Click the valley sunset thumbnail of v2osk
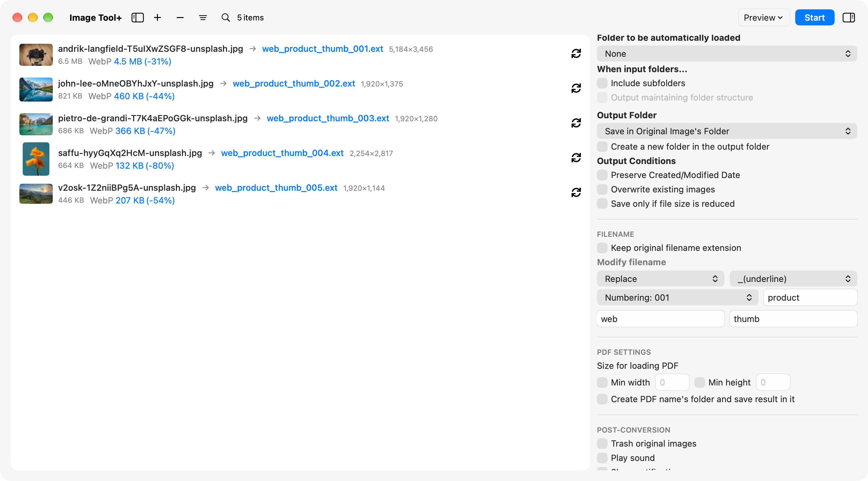 36,193
